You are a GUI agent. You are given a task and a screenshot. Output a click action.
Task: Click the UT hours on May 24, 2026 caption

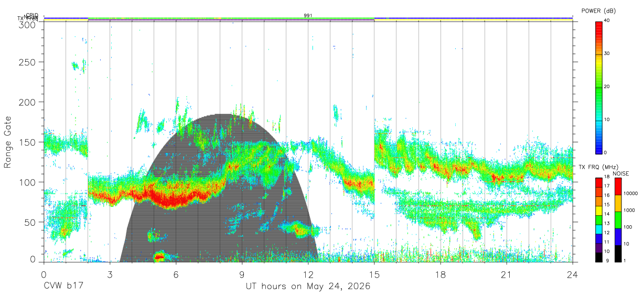pyautogui.click(x=308, y=287)
